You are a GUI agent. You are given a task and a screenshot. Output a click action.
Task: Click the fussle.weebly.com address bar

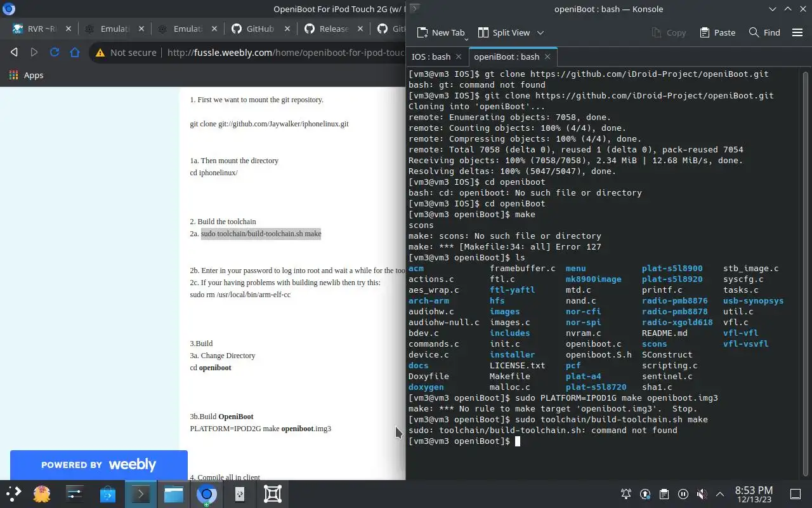pyautogui.click(x=285, y=53)
